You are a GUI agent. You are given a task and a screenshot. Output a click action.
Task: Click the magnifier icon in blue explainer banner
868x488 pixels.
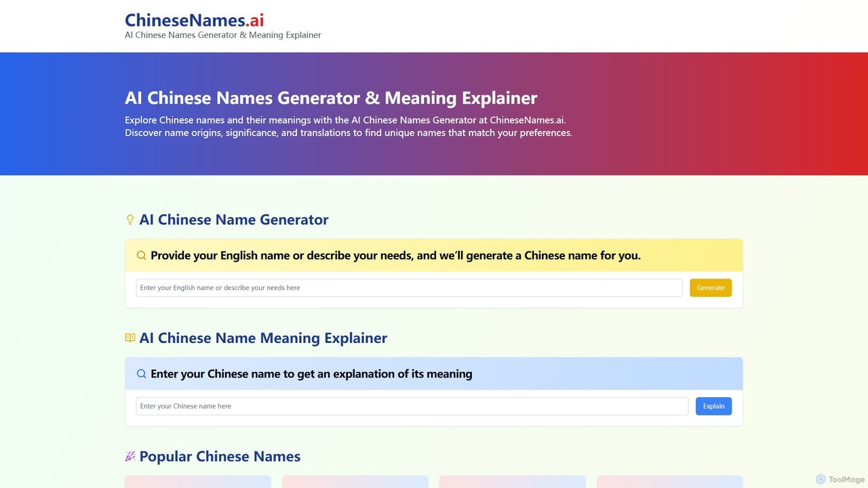[x=141, y=373]
